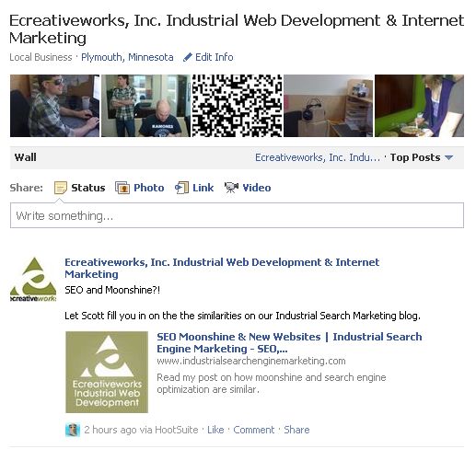Click the olive Ecreativeworks link preview image
The width and height of the screenshot is (476, 449).
[x=107, y=372]
